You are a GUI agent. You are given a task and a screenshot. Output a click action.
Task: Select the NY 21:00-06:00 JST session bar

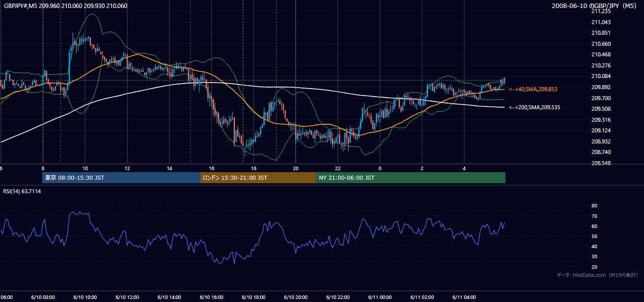tap(411, 178)
